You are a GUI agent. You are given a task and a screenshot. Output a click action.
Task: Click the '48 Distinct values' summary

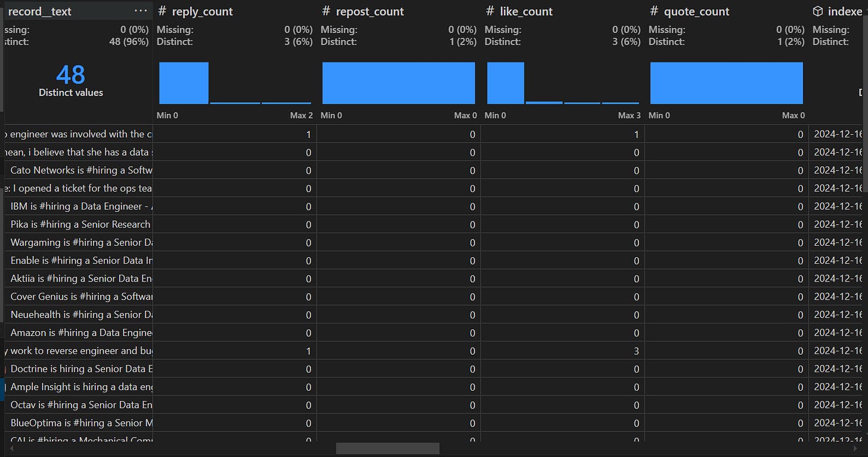(72, 81)
